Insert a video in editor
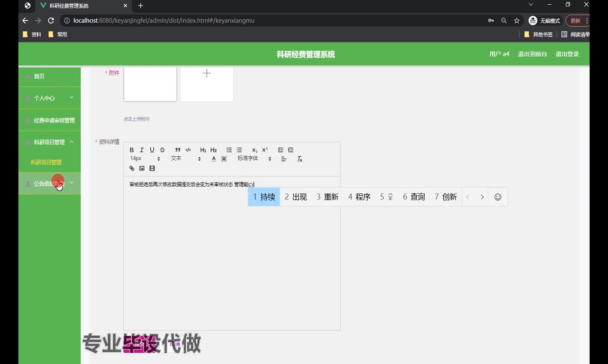The width and height of the screenshot is (608, 364). (152, 168)
